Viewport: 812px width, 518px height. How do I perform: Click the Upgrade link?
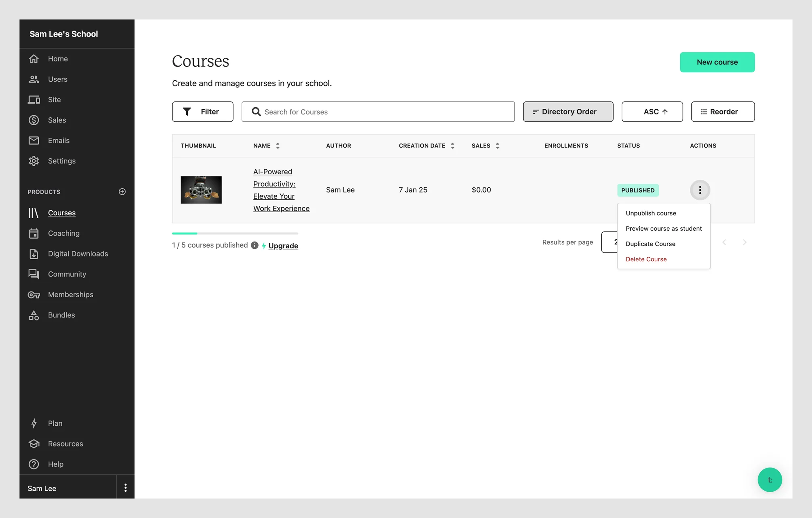coord(283,246)
